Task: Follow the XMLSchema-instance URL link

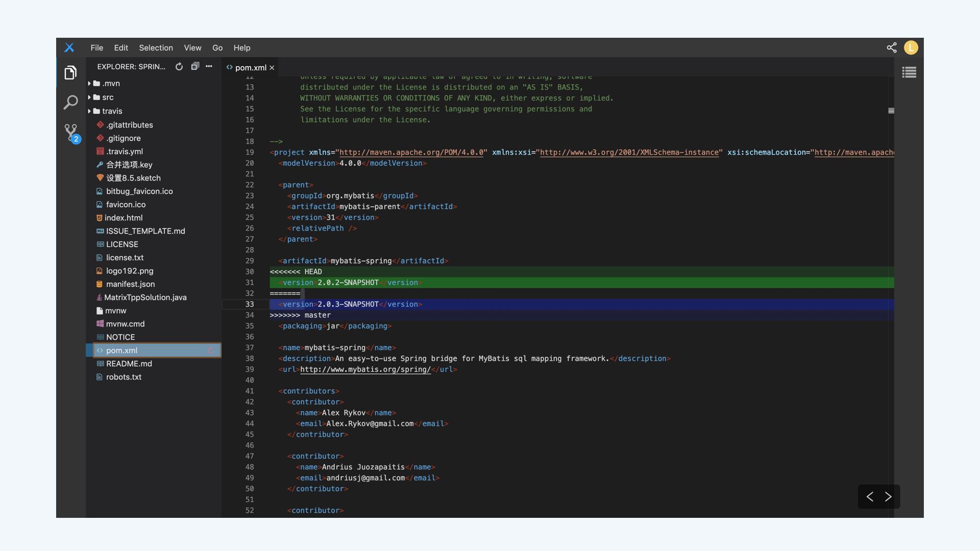Action: coord(629,152)
